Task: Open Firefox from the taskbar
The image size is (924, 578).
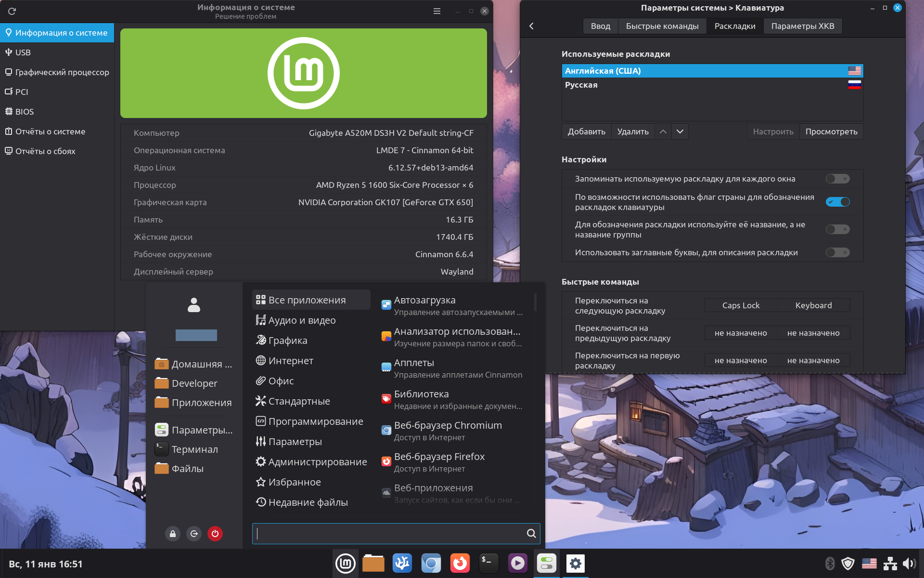Action: pyautogui.click(x=460, y=563)
